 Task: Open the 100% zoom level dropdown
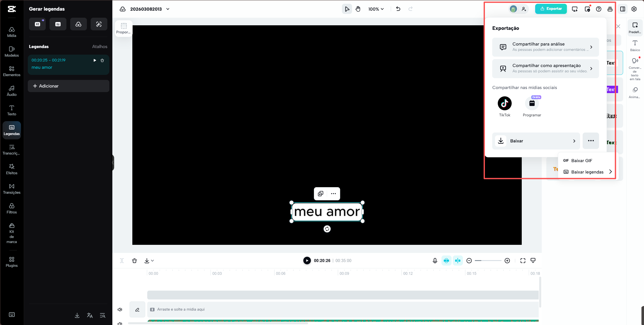coord(376,9)
